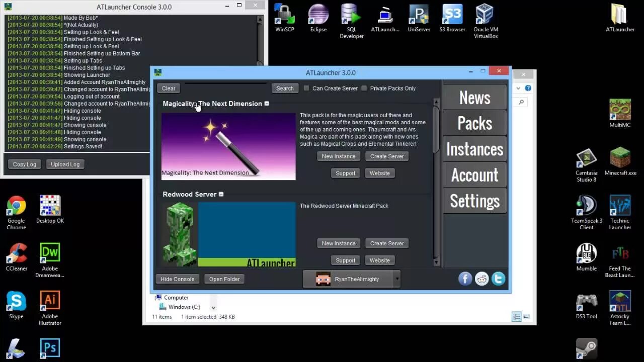The width and height of the screenshot is (644, 362).
Task: Switch to the Account tab
Action: click(x=474, y=175)
